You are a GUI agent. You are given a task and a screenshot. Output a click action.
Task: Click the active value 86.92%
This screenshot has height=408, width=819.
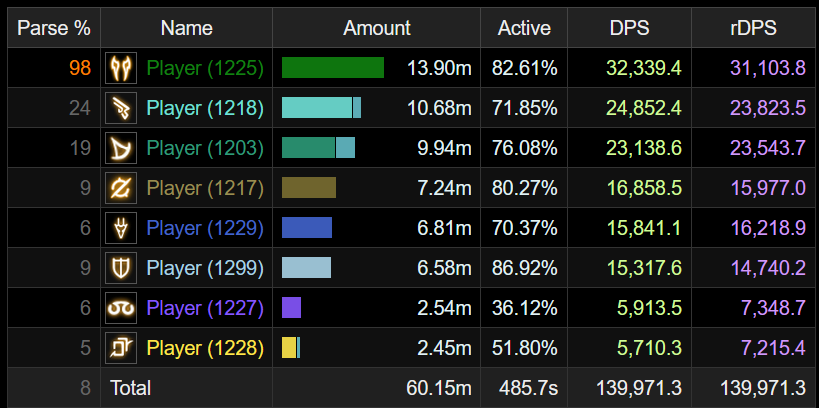pos(524,268)
